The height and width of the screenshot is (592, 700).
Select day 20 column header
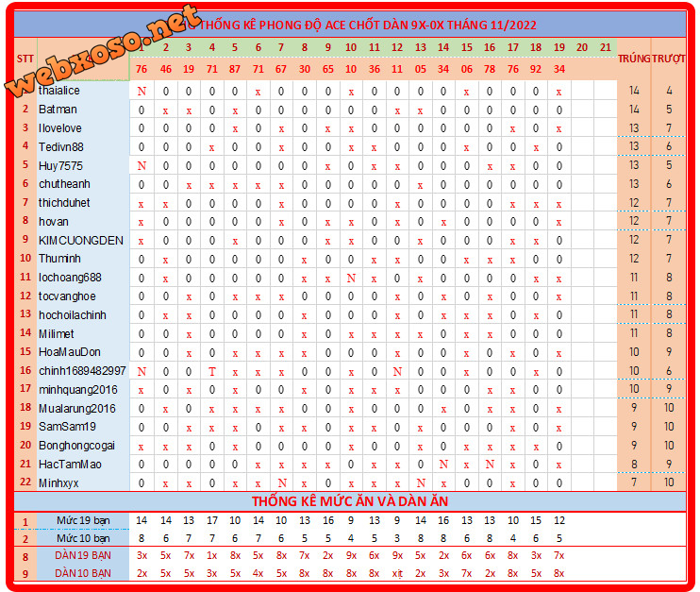pos(582,47)
